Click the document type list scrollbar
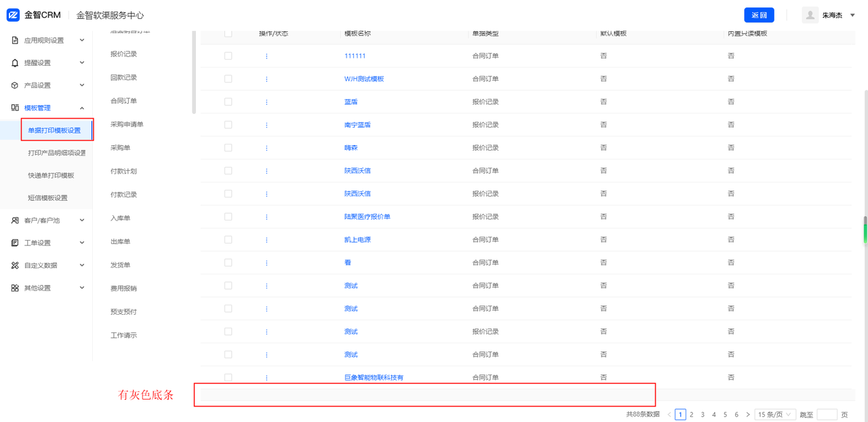Screen dimensions: 868x422 click(x=194, y=71)
